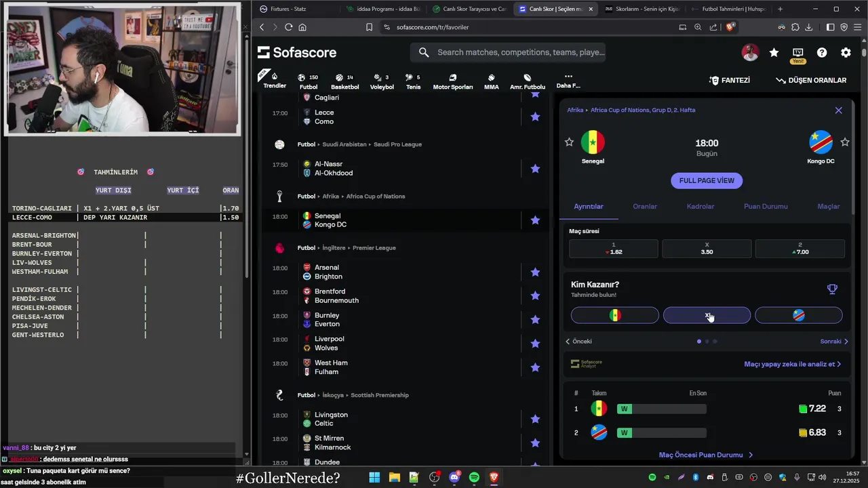The width and height of the screenshot is (868, 488).
Task: Open Brave Shields lion icon
Action: 730,27
